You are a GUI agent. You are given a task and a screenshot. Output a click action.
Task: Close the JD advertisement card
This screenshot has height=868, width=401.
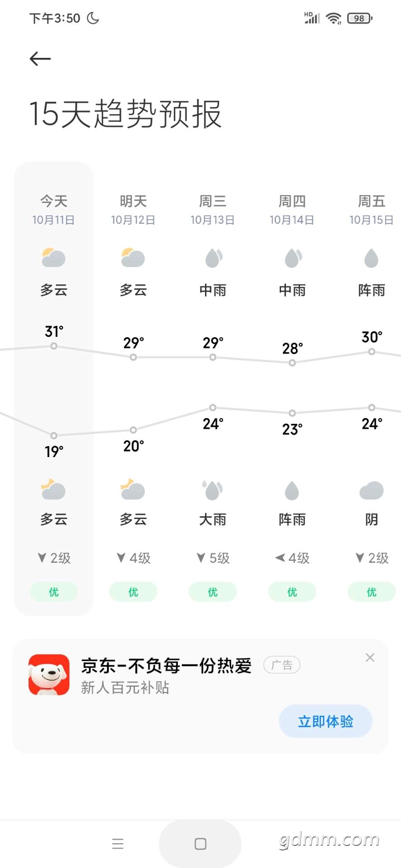[x=370, y=658]
